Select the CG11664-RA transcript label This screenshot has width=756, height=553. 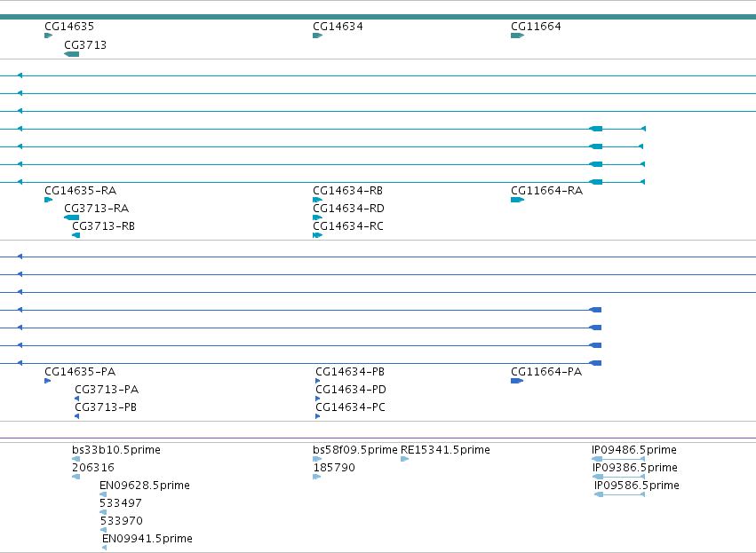(x=546, y=191)
